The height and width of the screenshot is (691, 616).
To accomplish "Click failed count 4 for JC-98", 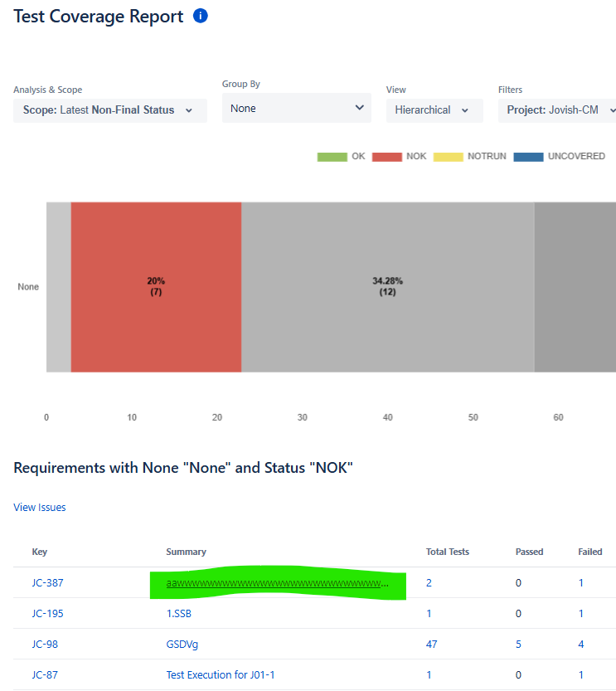I will (581, 645).
